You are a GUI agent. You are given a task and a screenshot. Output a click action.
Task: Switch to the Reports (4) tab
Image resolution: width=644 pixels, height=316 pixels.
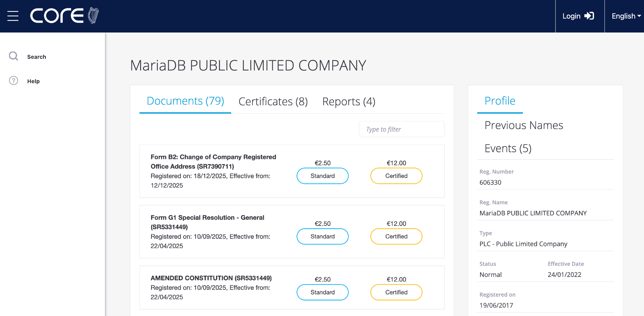coord(349,101)
